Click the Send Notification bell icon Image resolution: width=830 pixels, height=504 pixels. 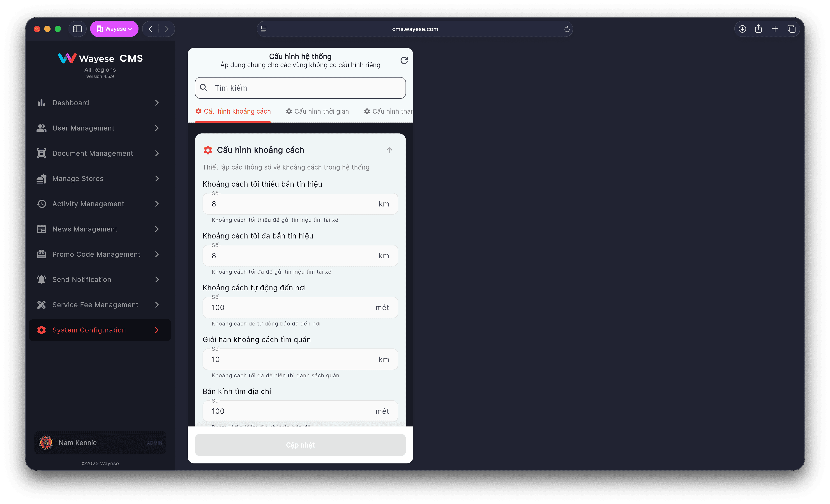(x=41, y=279)
